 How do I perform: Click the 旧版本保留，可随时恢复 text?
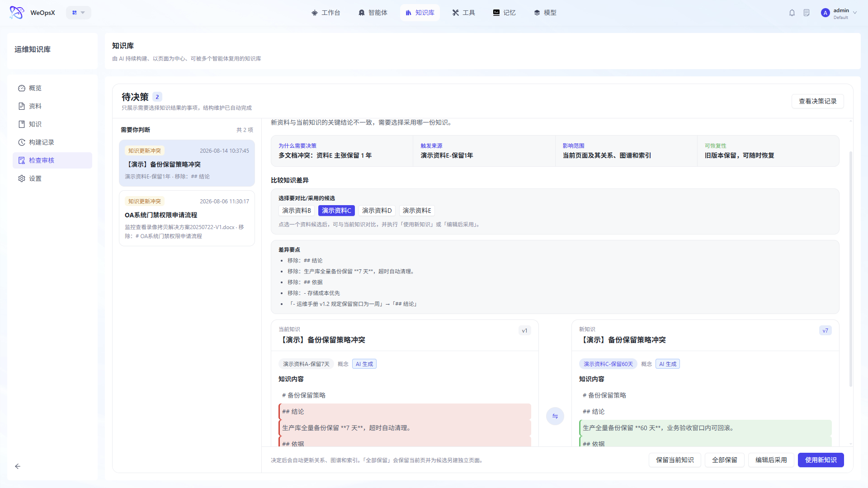pos(739,155)
